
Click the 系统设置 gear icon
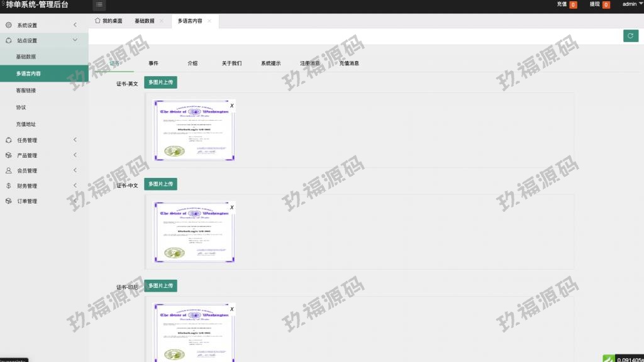click(x=8, y=25)
